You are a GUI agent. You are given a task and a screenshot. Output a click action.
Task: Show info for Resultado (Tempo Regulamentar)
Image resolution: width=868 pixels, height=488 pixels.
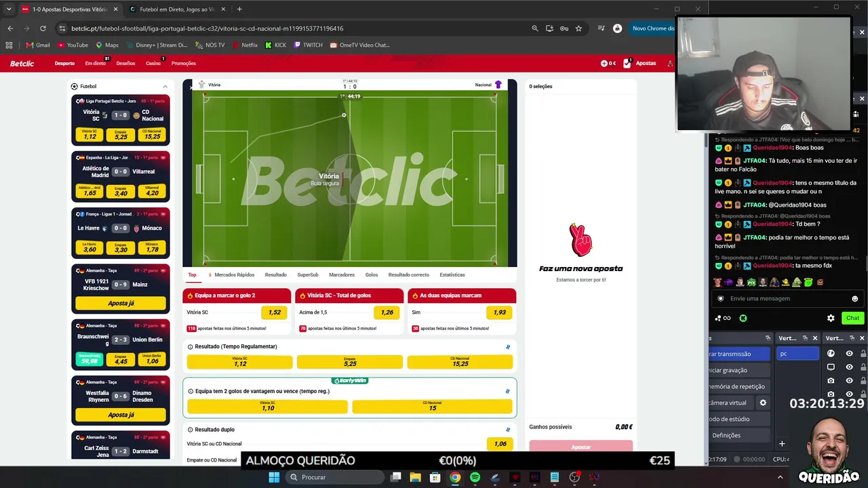pyautogui.click(x=190, y=346)
